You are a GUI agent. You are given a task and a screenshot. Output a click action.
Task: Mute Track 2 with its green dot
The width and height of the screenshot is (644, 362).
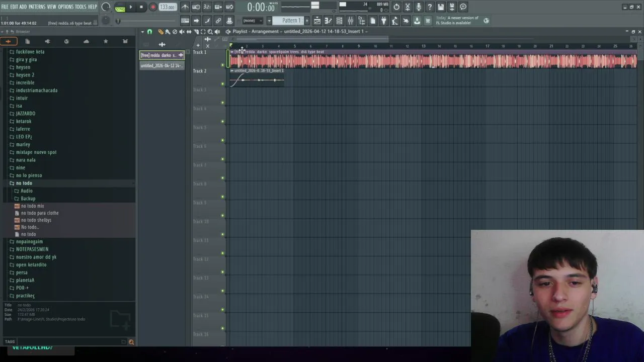[222, 84]
